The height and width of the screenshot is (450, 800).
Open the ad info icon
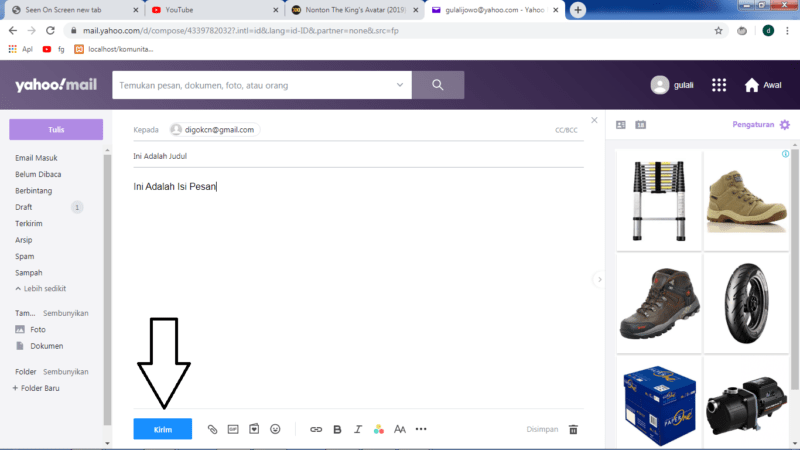coord(785,154)
